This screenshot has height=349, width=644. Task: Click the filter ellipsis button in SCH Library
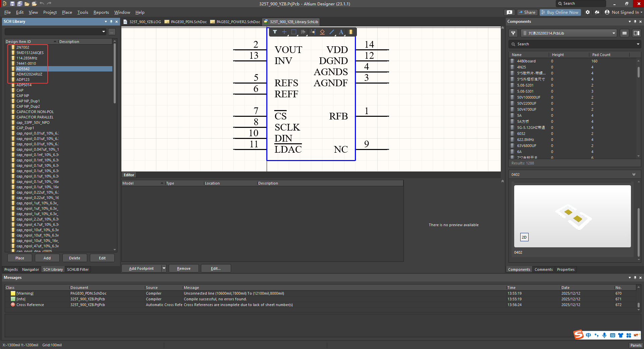tap(112, 32)
